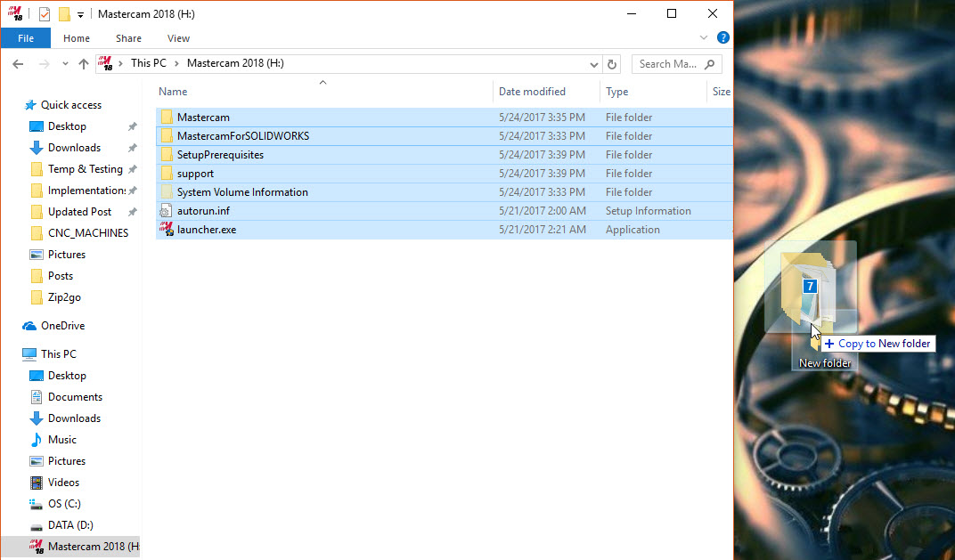The height and width of the screenshot is (560, 955).
Task: Open the Temp & Testing pinned folder
Action: coord(86,168)
